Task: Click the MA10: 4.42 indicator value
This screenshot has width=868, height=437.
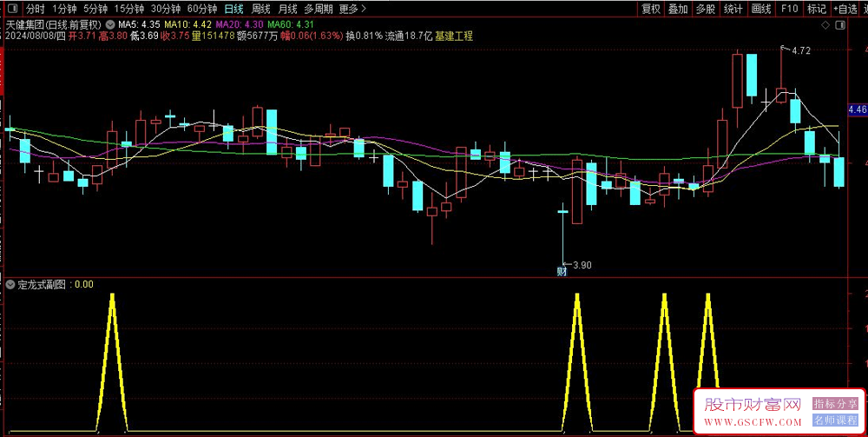Action: click(187, 24)
